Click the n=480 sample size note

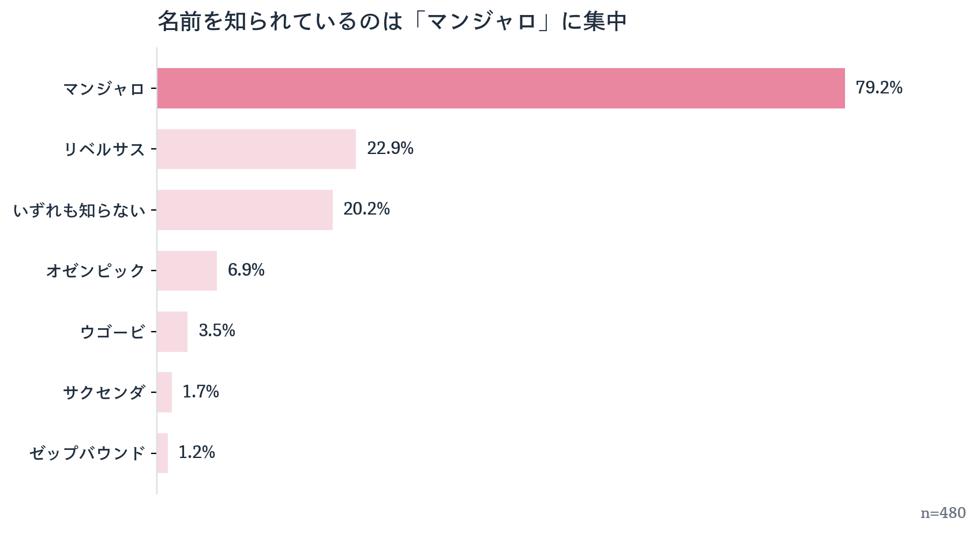click(x=943, y=513)
